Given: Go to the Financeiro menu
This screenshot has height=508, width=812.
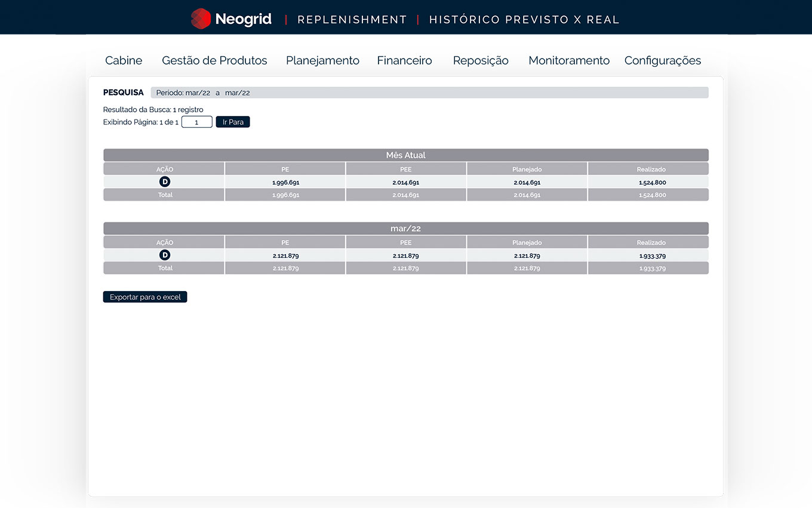Looking at the screenshot, I should 404,60.
